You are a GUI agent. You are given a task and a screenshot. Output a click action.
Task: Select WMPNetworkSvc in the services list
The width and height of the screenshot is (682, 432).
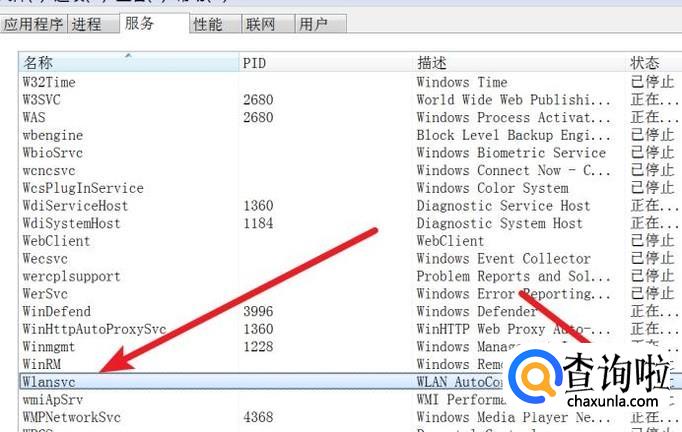click(x=71, y=417)
